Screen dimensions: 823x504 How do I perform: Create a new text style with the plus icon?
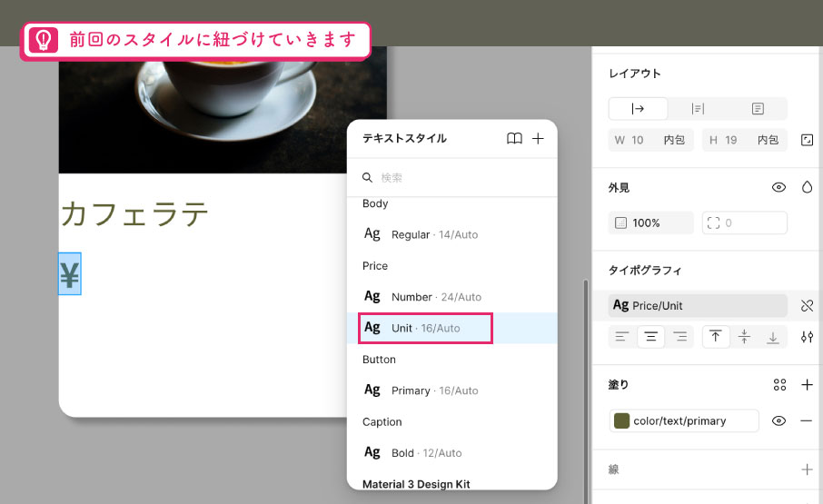point(538,138)
